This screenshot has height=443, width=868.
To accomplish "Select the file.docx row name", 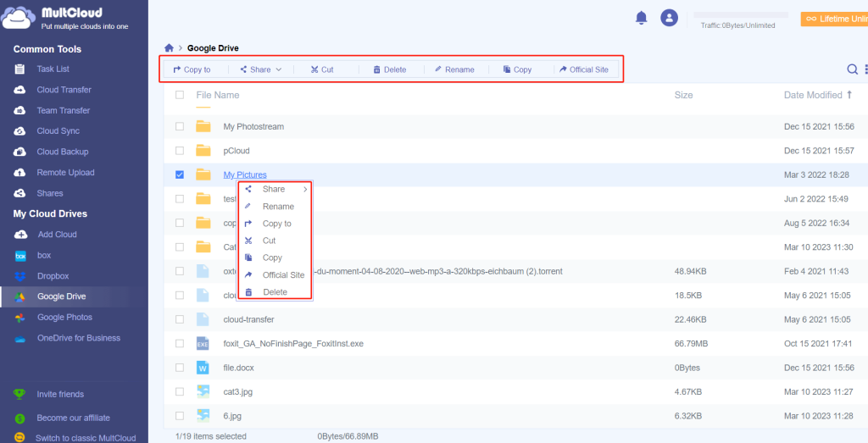I will (x=238, y=368).
